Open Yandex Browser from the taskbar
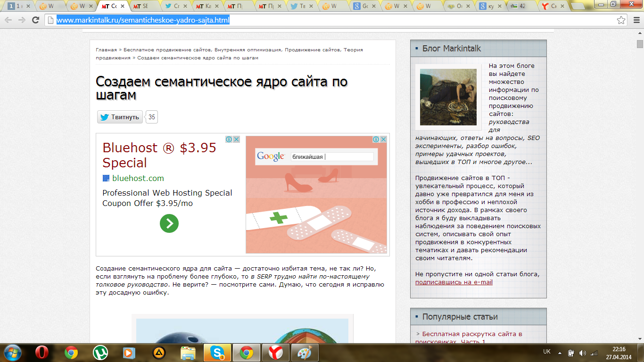Screen dimensions: 644x362 click(x=276, y=352)
